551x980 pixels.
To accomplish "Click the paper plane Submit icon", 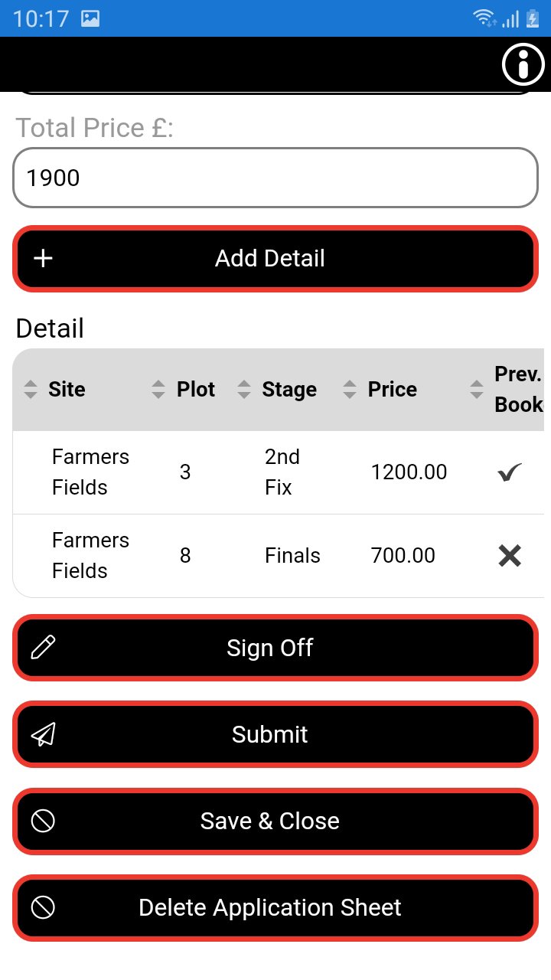I will (x=44, y=734).
